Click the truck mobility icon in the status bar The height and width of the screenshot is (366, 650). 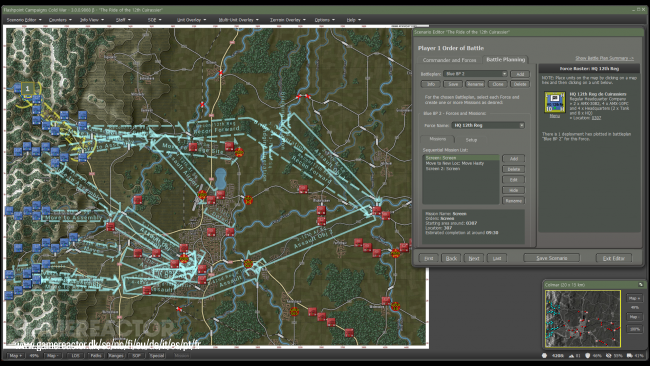(629, 355)
